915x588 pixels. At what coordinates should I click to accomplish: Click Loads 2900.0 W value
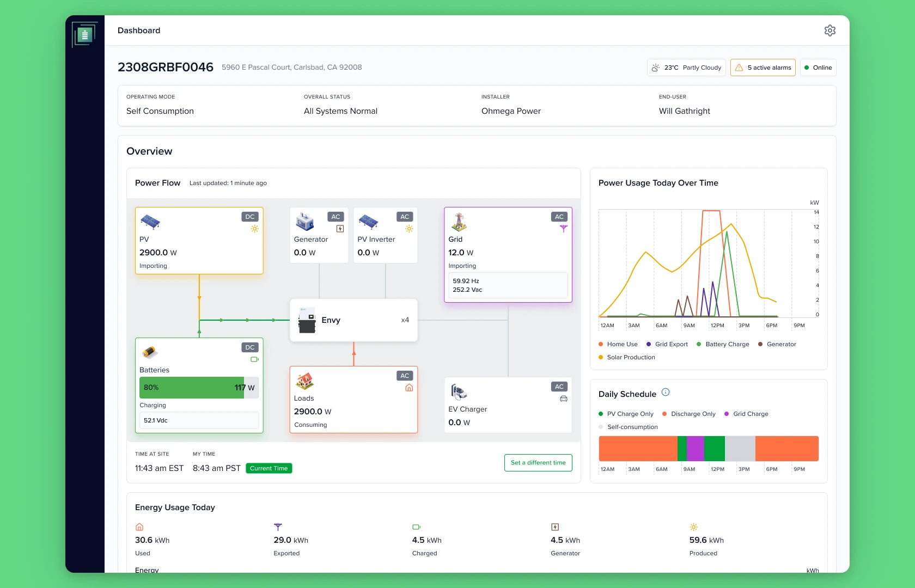(x=313, y=412)
